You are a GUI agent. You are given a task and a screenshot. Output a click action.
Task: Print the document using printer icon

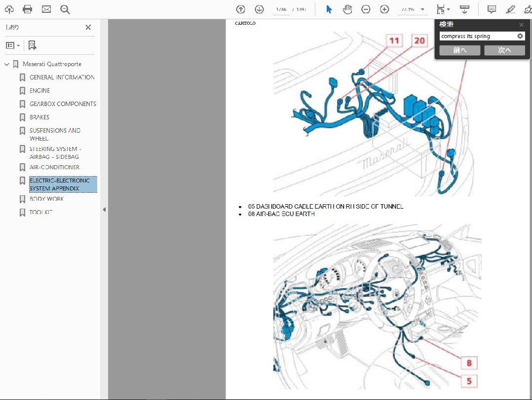point(28,9)
